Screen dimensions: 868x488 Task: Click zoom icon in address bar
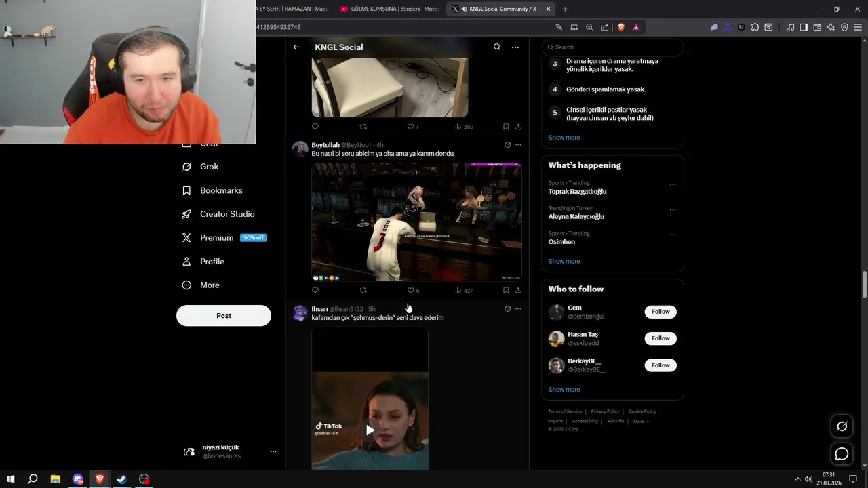[589, 27]
